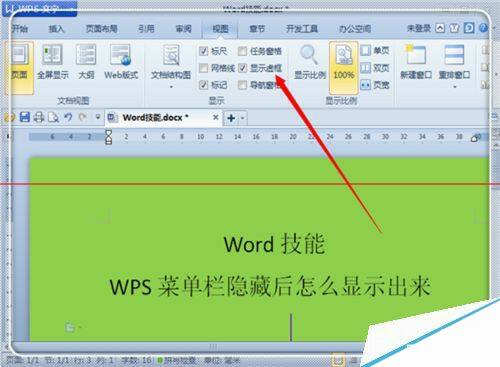Toggle the Marks (标记) checkbox
The image size is (500, 367).
pyautogui.click(x=203, y=85)
